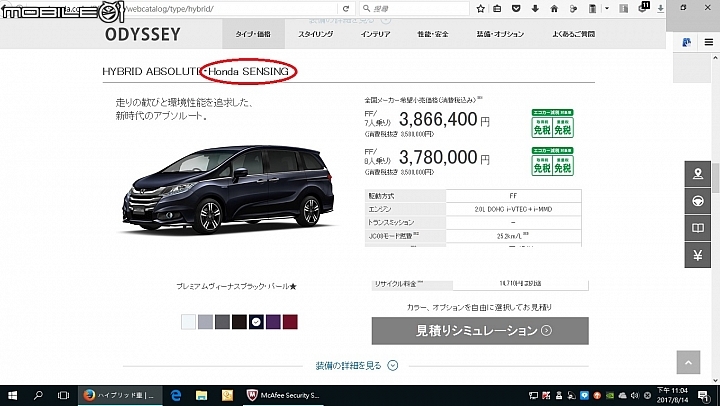
Task: Click the back-to-top arrow button
Action: (688, 362)
